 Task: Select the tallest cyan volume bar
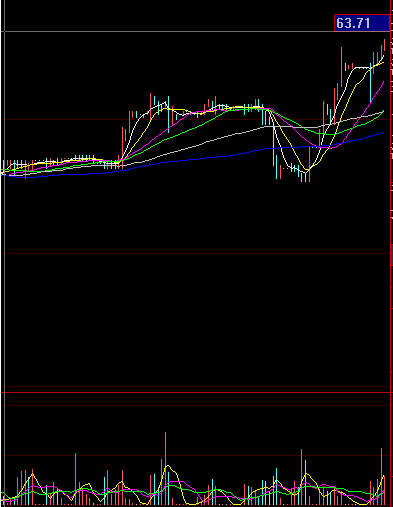305,483
